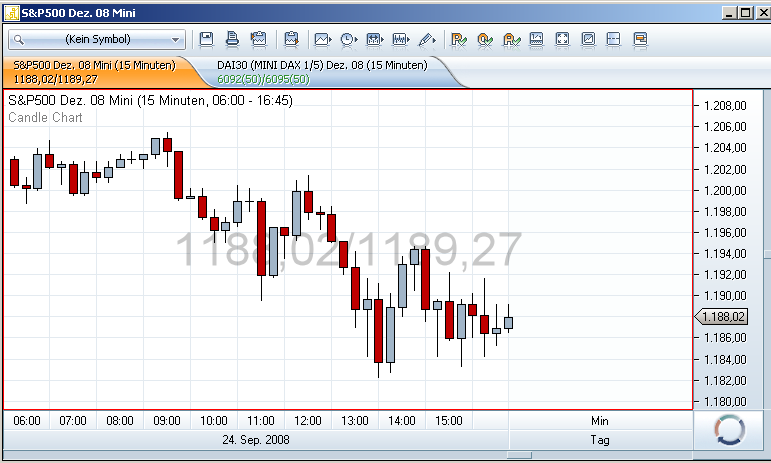Open the chart type toolbar menu icon

[x=323, y=39]
